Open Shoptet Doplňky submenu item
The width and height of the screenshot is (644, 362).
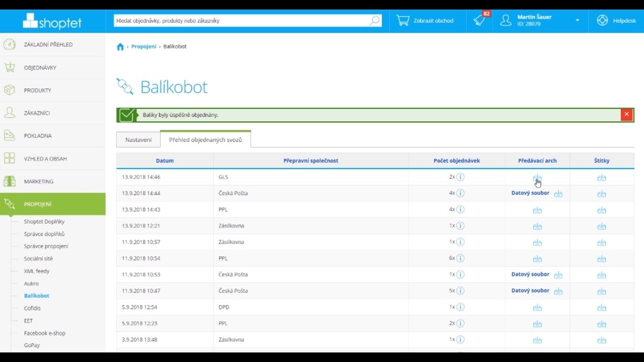(44, 222)
